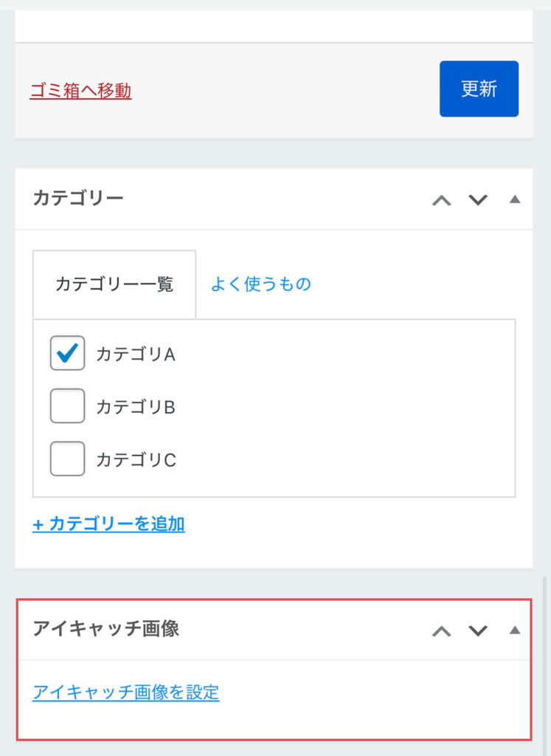The width and height of the screenshot is (551, 756).
Task: Click the カテゴリB label text
Action: 136,408
